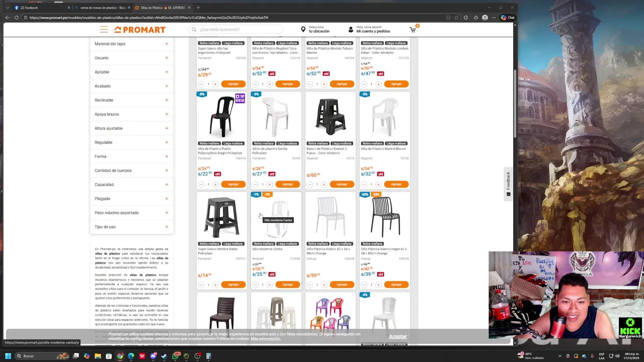Open Microsoft Store from the taskbar

[109, 356]
